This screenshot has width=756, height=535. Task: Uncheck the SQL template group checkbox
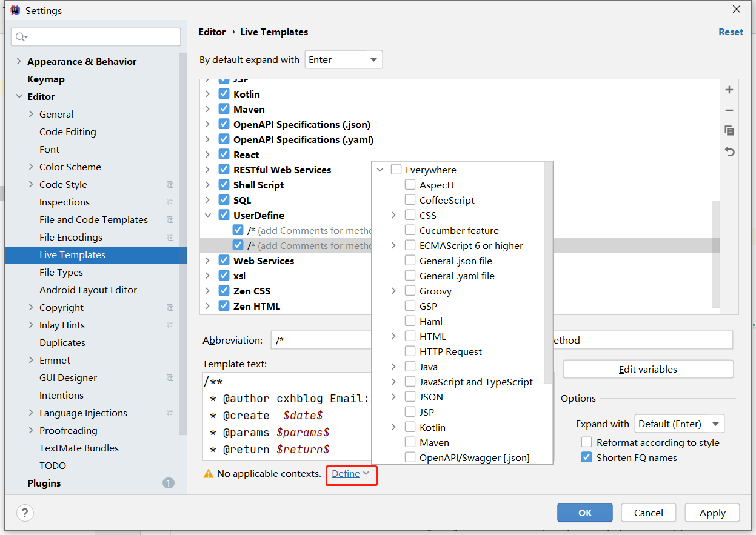pyautogui.click(x=224, y=200)
